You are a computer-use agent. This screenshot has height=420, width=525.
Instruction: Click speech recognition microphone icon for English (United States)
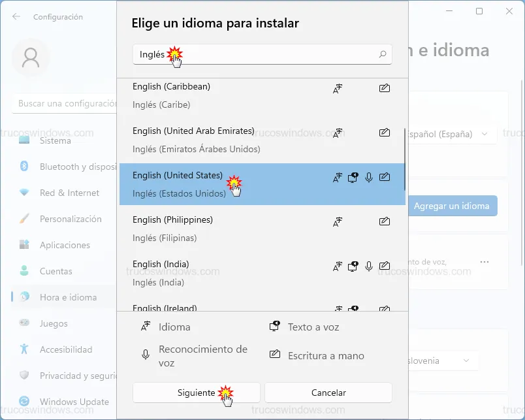[x=369, y=177]
